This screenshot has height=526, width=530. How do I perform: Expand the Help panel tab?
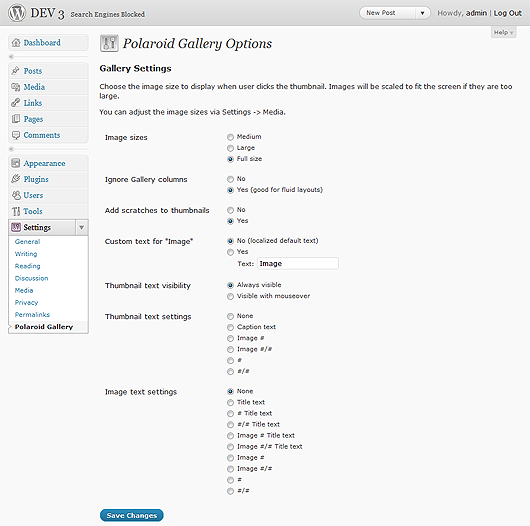[x=503, y=32]
